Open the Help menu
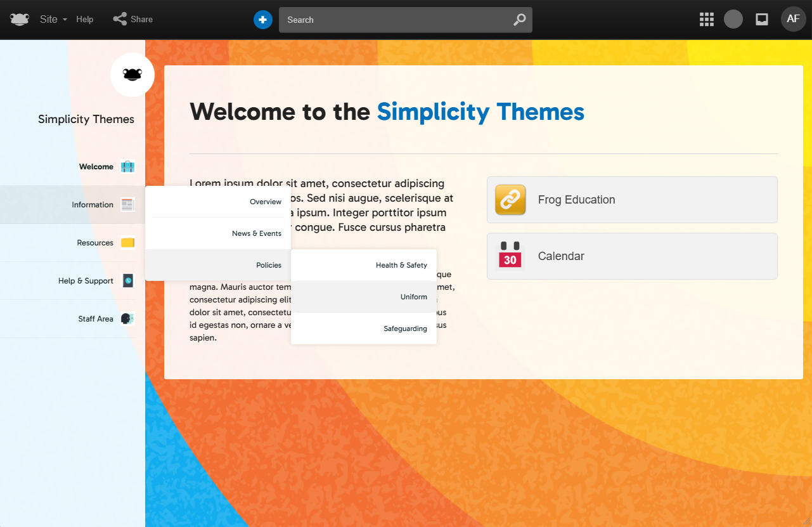Viewport: 812px width, 527px height. (x=85, y=20)
